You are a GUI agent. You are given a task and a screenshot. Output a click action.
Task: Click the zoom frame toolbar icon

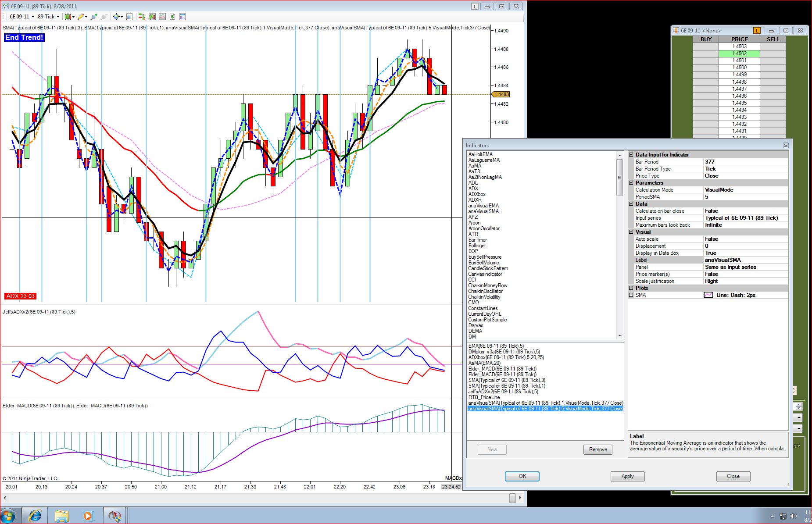pyautogui.click(x=129, y=17)
